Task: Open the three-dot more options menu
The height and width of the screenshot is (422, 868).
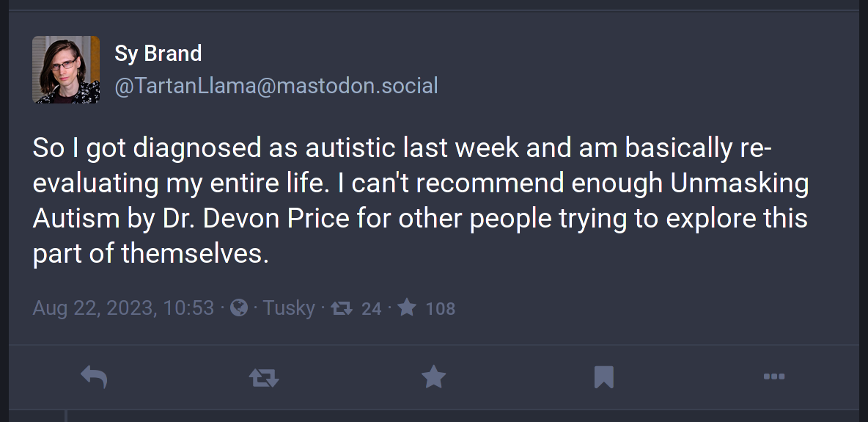Action: pos(774,376)
